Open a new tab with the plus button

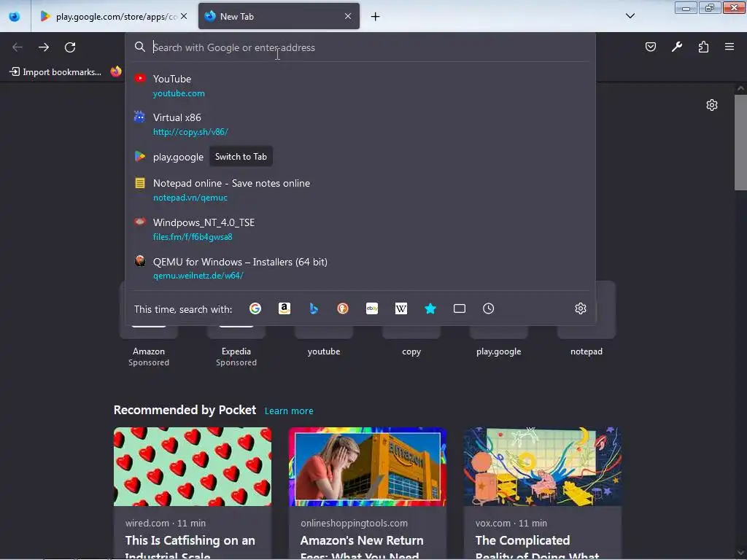coord(376,17)
